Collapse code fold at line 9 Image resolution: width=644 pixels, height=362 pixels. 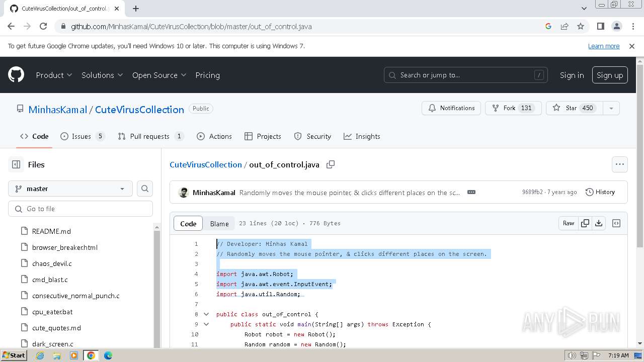coord(206,324)
